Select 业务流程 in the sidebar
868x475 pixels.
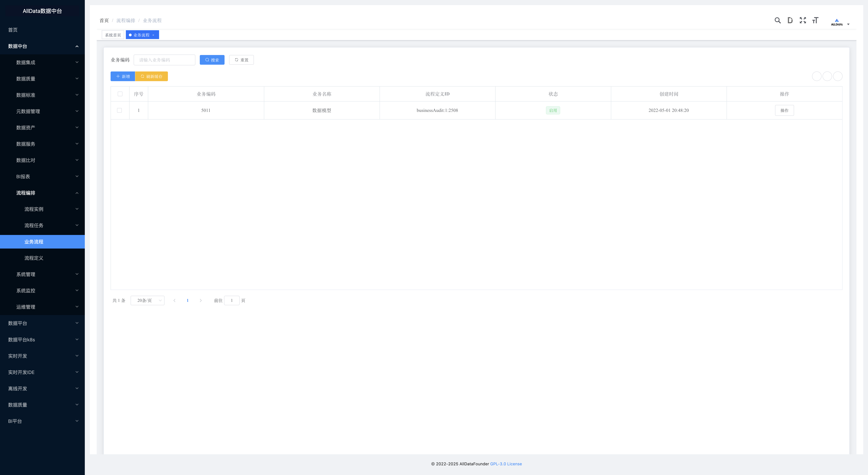tap(42, 242)
